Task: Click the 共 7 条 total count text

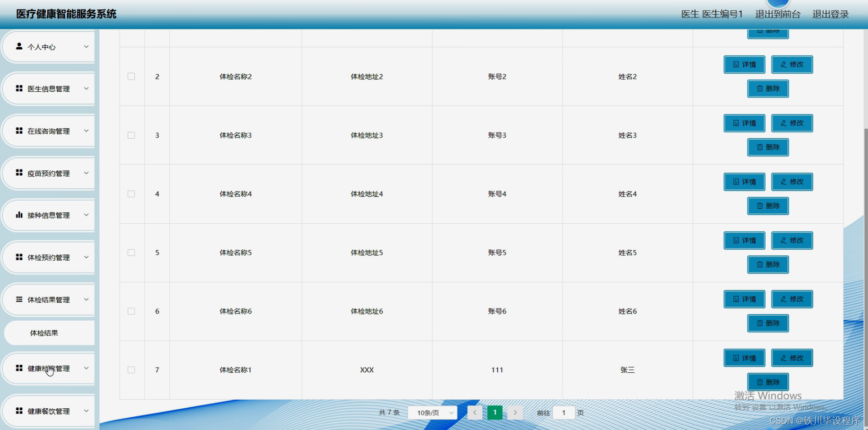Action: click(x=390, y=412)
